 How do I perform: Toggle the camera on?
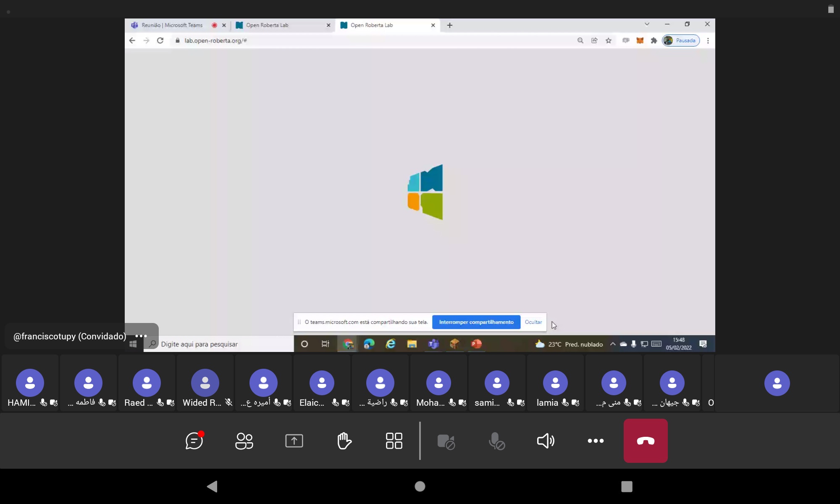tap(446, 441)
